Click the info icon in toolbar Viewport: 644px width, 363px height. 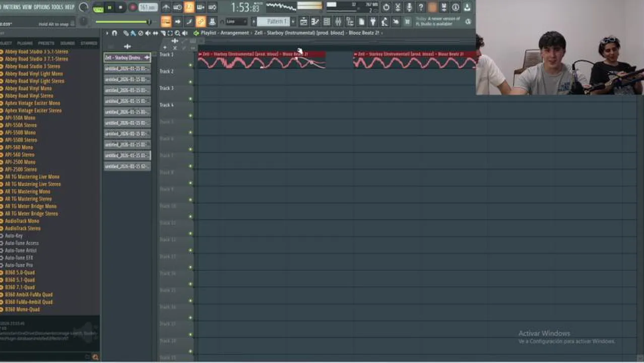pyautogui.click(x=456, y=7)
